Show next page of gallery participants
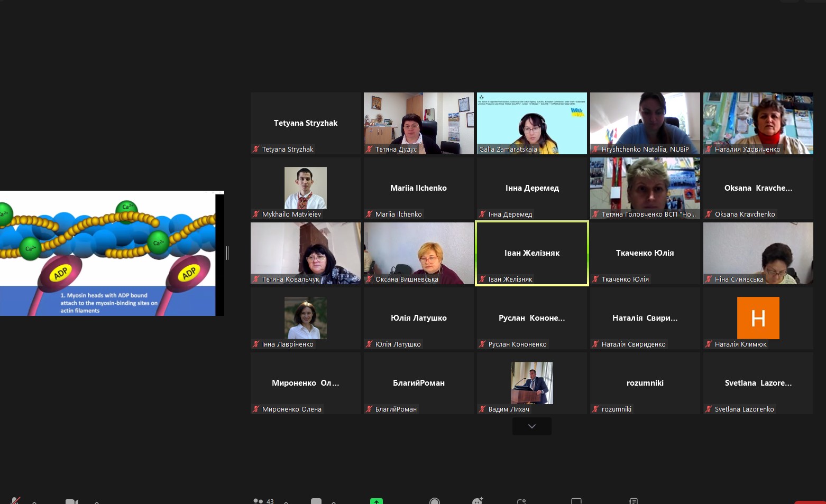 click(x=532, y=426)
